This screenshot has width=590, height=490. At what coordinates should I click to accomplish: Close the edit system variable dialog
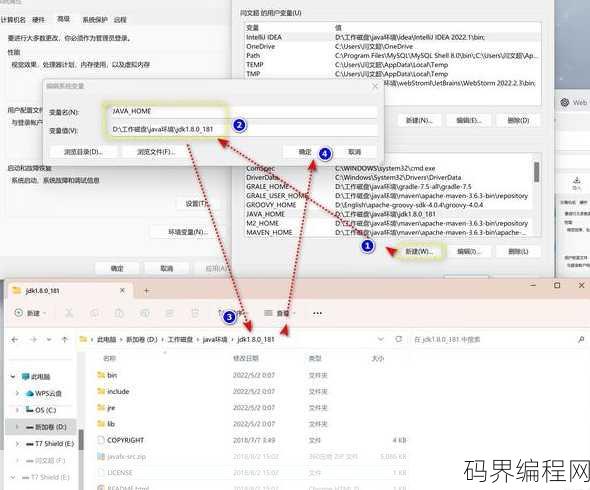(375, 86)
